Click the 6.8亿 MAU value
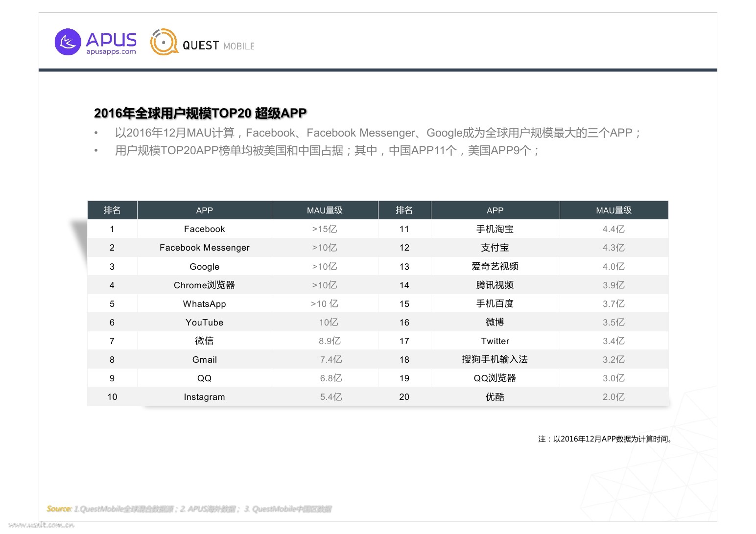This screenshot has width=756, height=534. (331, 378)
